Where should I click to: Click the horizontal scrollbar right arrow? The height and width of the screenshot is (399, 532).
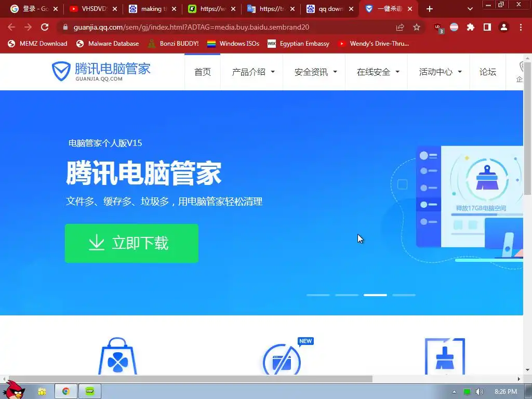point(519,379)
